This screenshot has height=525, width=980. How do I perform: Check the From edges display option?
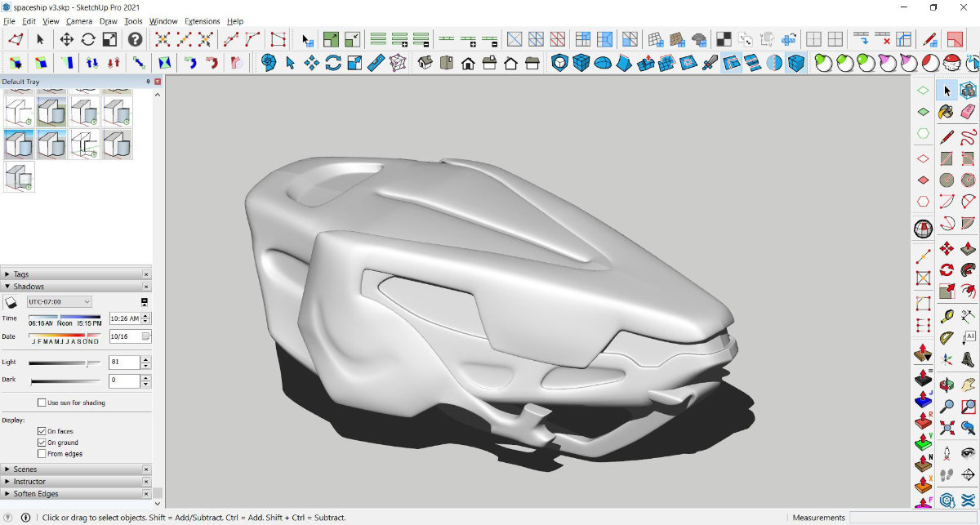click(42, 454)
